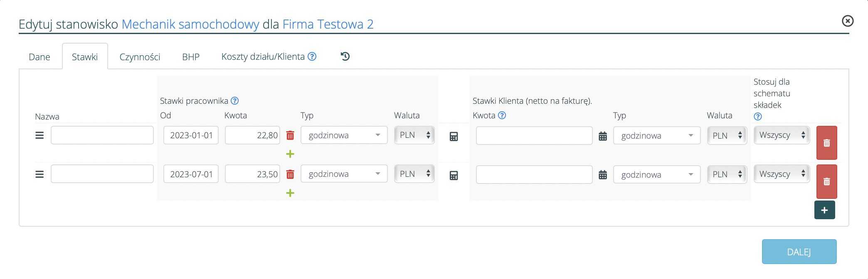Delete the 22,80 employee rate with small trash icon
Screen dimensions: 868x279
tap(290, 135)
